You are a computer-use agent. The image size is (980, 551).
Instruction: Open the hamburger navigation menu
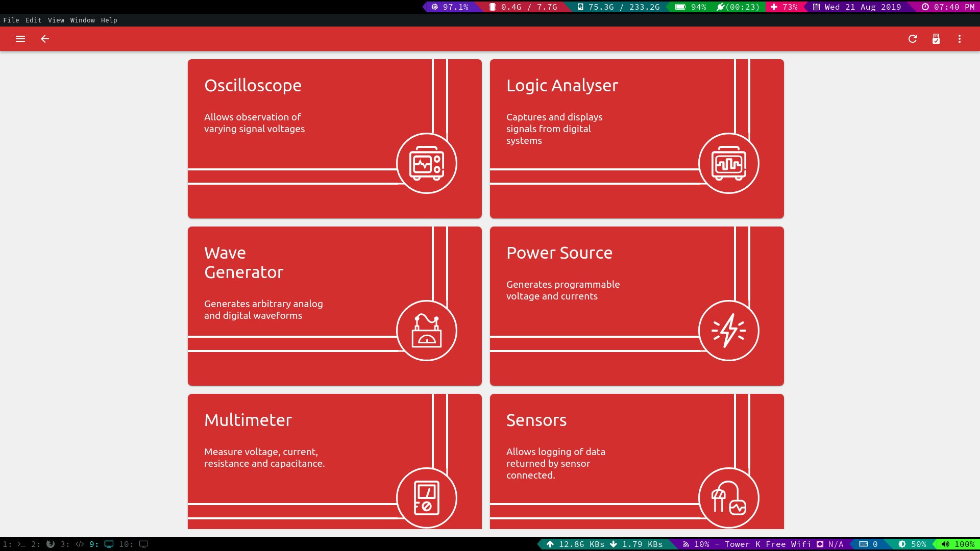tap(20, 39)
